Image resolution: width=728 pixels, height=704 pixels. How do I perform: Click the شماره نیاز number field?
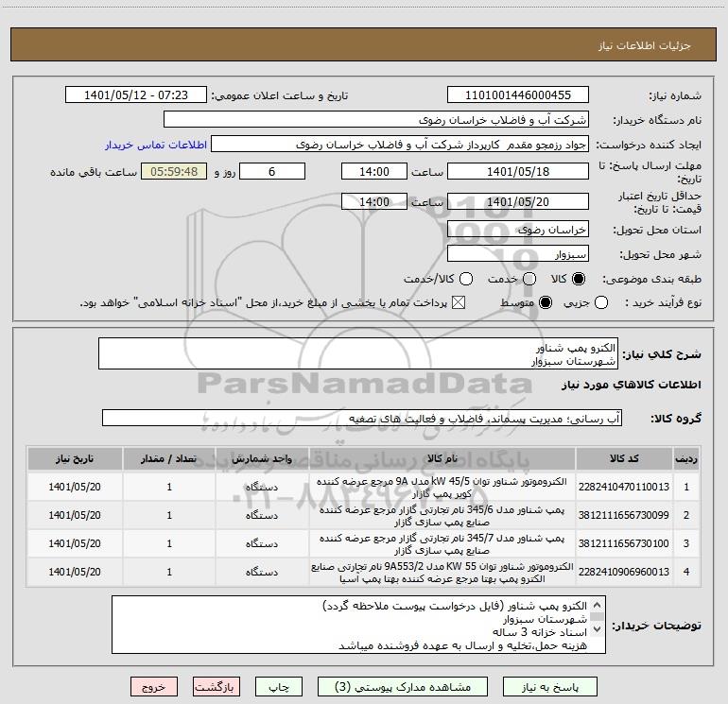[x=518, y=95]
